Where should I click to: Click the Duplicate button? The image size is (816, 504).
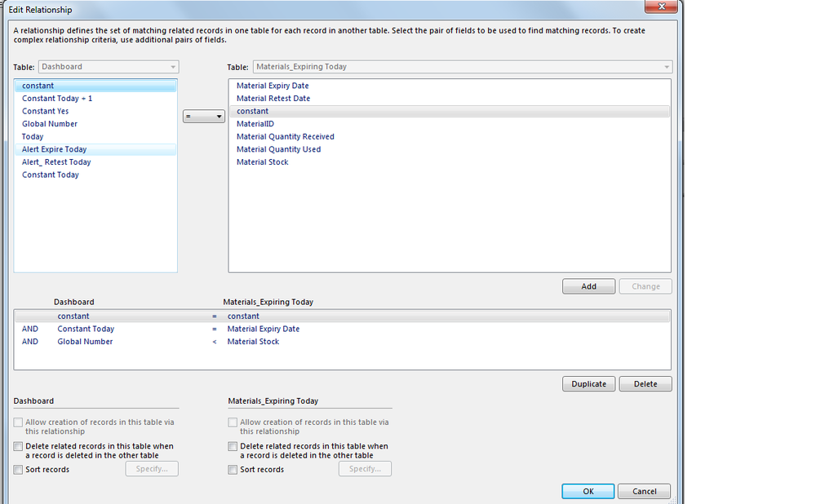click(x=588, y=384)
